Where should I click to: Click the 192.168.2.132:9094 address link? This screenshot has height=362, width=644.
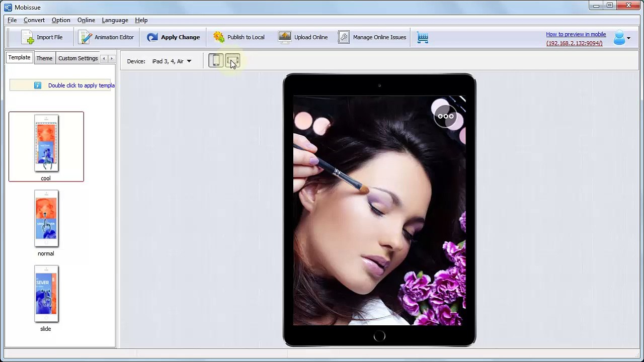coord(574,43)
